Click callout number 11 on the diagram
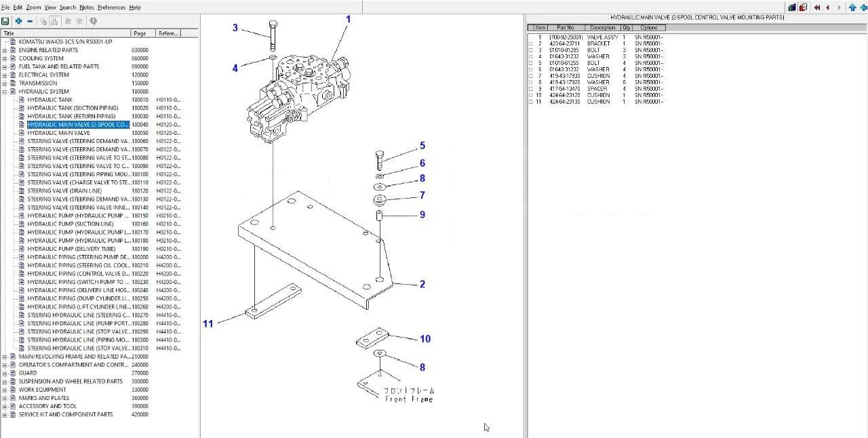 [x=208, y=323]
